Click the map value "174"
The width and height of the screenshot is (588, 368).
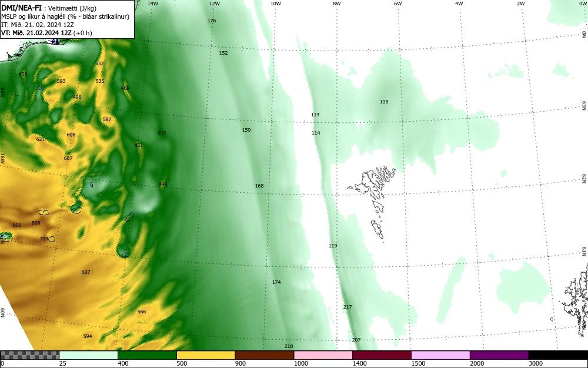276,282
